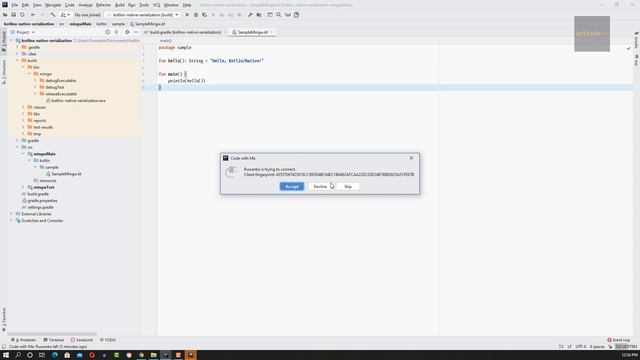Switch to build.gradle editor tab
Viewport: 640px width, 360px height.
coord(184,32)
